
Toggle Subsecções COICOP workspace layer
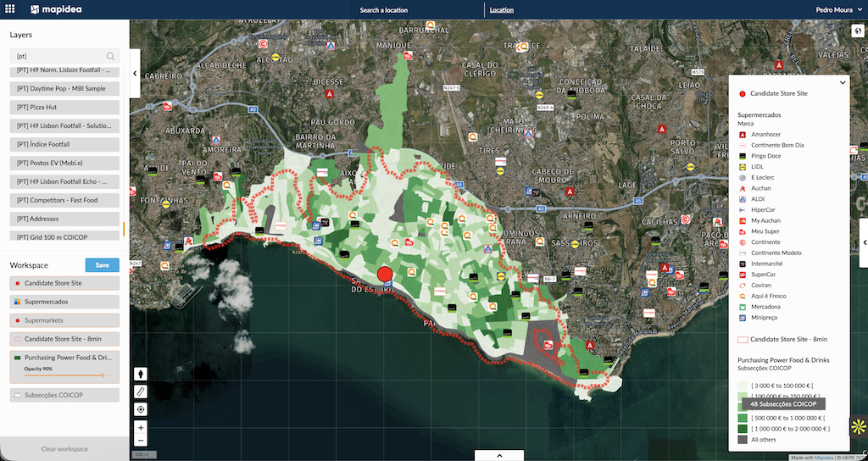pos(64,395)
